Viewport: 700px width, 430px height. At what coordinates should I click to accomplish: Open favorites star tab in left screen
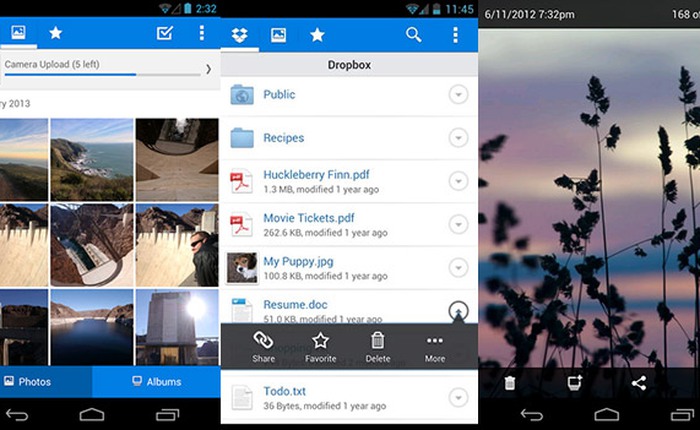pyautogui.click(x=55, y=33)
